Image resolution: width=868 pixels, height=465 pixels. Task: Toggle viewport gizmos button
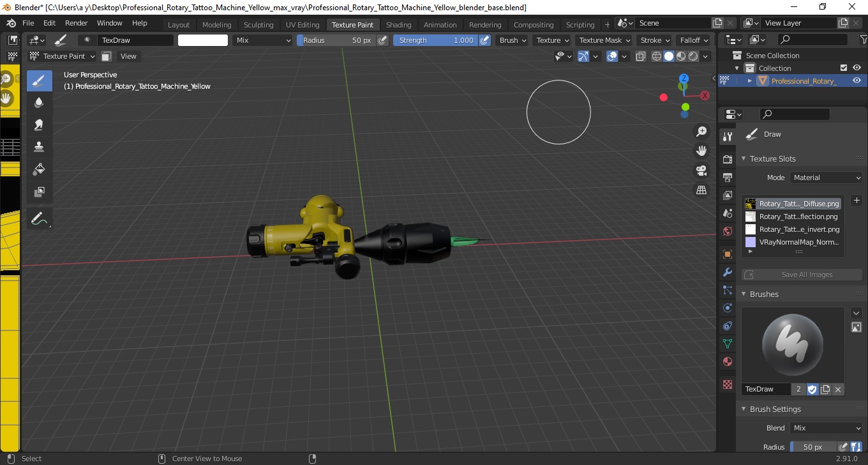point(583,56)
